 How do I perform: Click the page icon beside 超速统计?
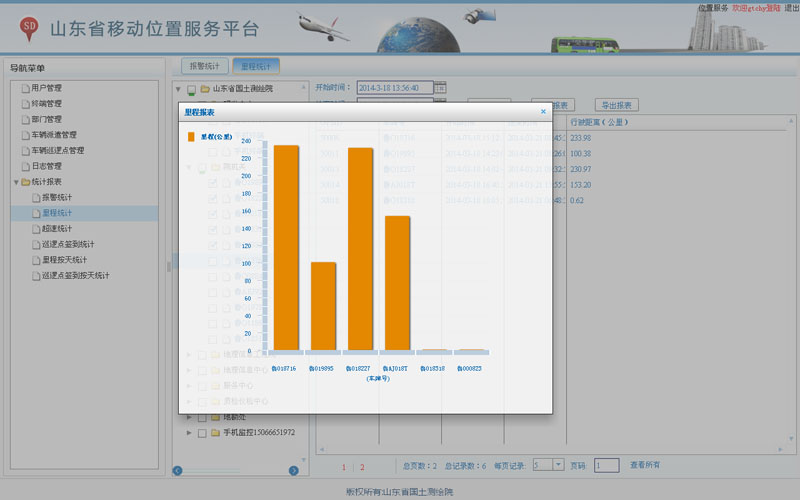point(36,229)
